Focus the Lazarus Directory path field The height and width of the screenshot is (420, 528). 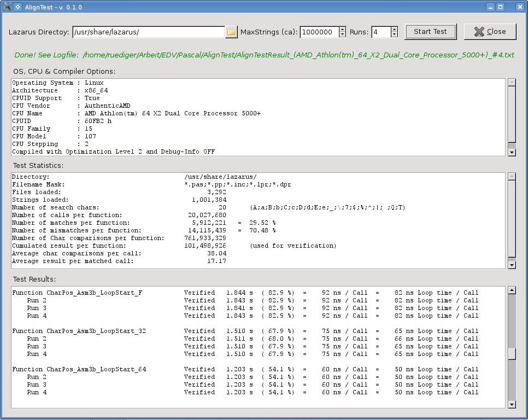coord(148,32)
